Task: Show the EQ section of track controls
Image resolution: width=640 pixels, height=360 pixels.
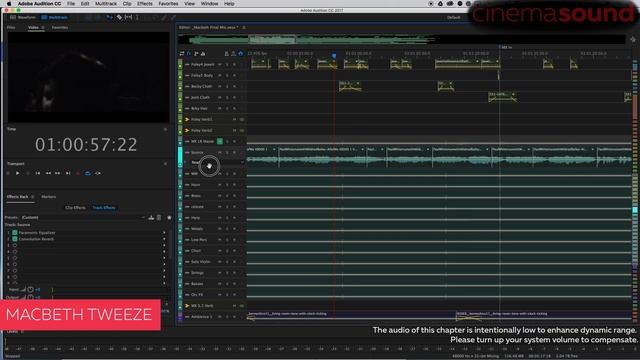Action: click(x=203, y=54)
